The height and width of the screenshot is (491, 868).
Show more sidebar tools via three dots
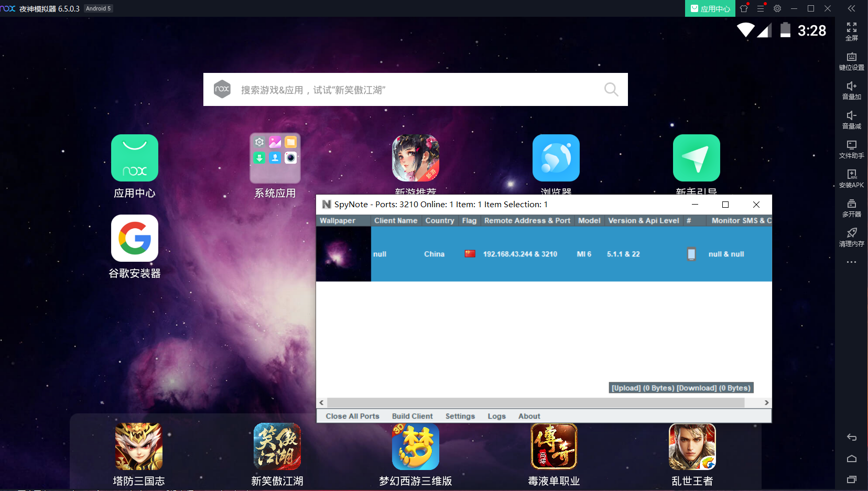coord(852,262)
